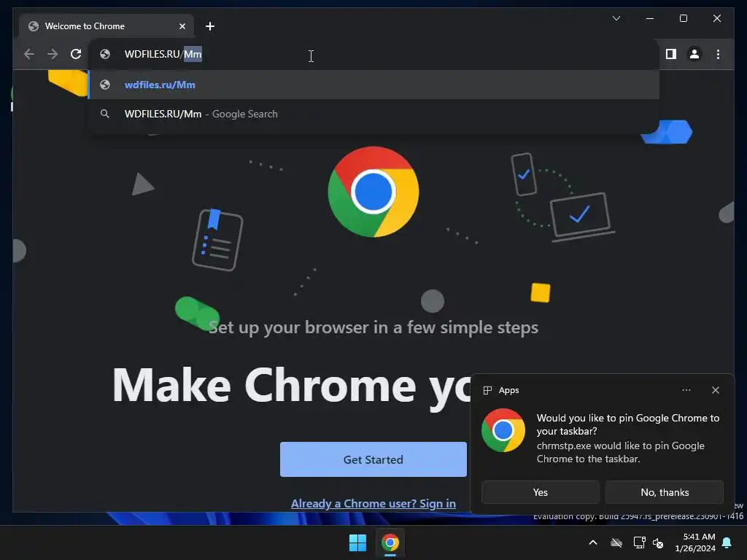Click the Chrome logo in the notification
This screenshot has width=747, height=560.
pyautogui.click(x=503, y=430)
